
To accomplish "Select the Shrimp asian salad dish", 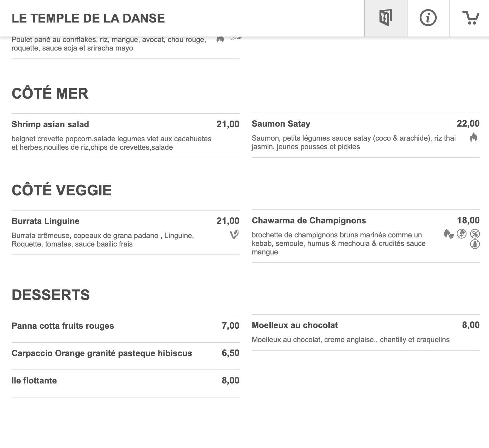I will point(126,136).
